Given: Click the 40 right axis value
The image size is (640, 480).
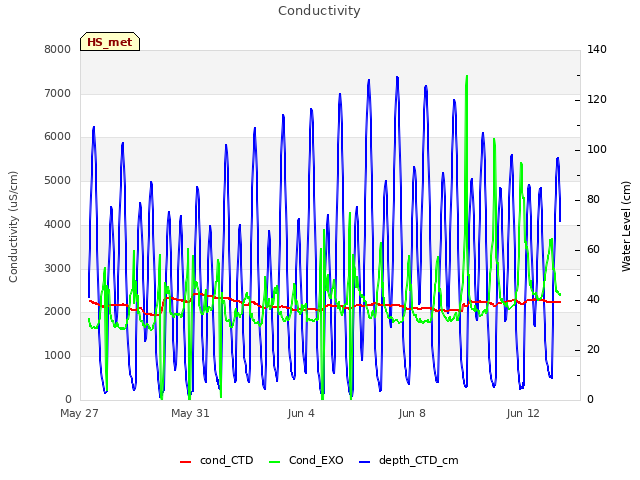Looking at the screenshot, I should (x=593, y=300).
